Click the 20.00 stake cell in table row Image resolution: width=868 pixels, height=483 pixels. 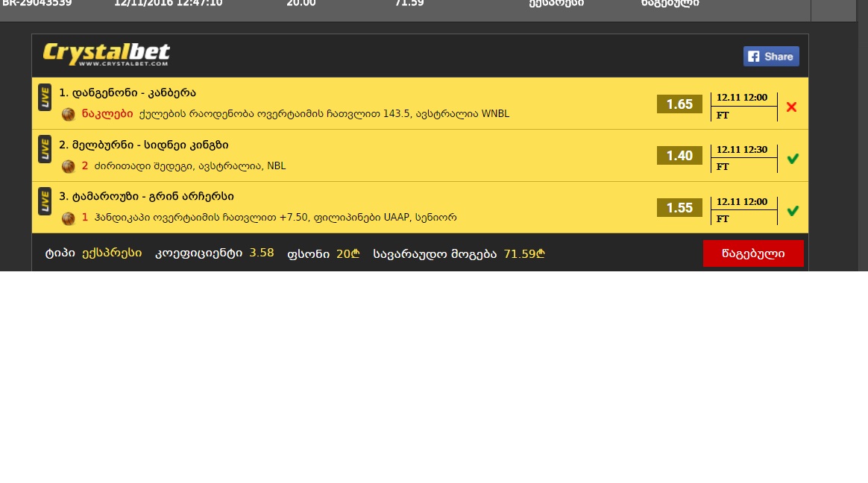click(x=301, y=3)
